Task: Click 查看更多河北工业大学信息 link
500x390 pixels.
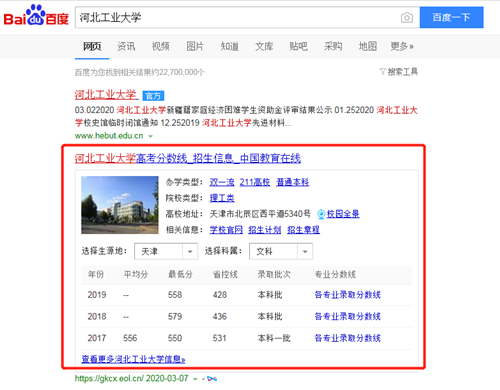Action: [133, 359]
